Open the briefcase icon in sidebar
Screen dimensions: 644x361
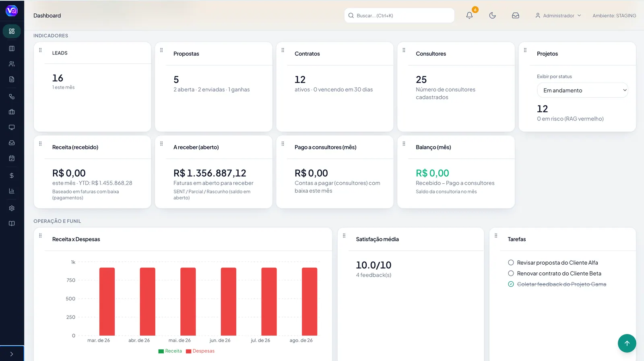[12, 112]
